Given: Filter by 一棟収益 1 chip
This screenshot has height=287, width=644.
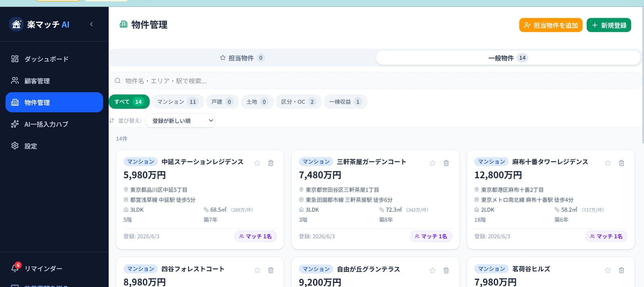Looking at the screenshot, I should (x=345, y=101).
